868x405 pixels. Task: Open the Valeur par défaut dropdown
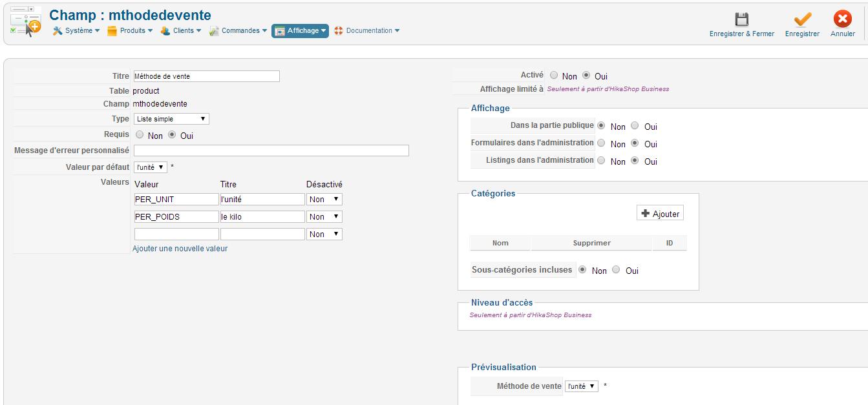tap(151, 167)
